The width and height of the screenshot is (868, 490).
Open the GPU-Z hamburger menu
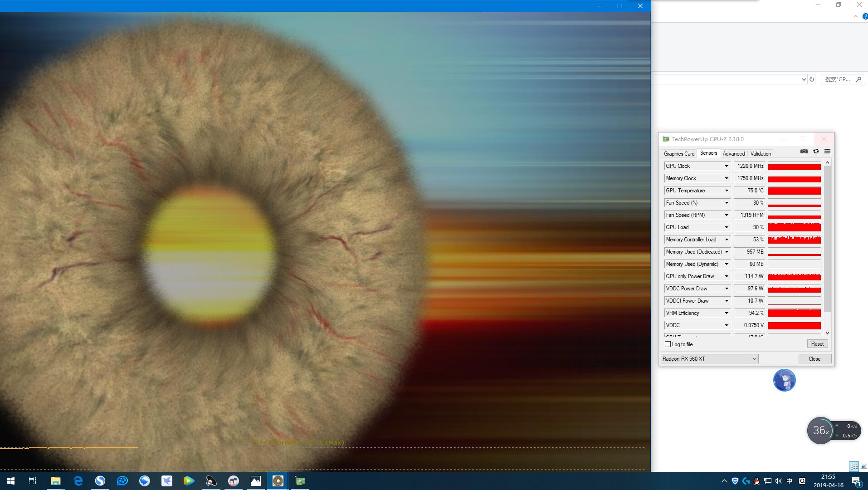[827, 152]
